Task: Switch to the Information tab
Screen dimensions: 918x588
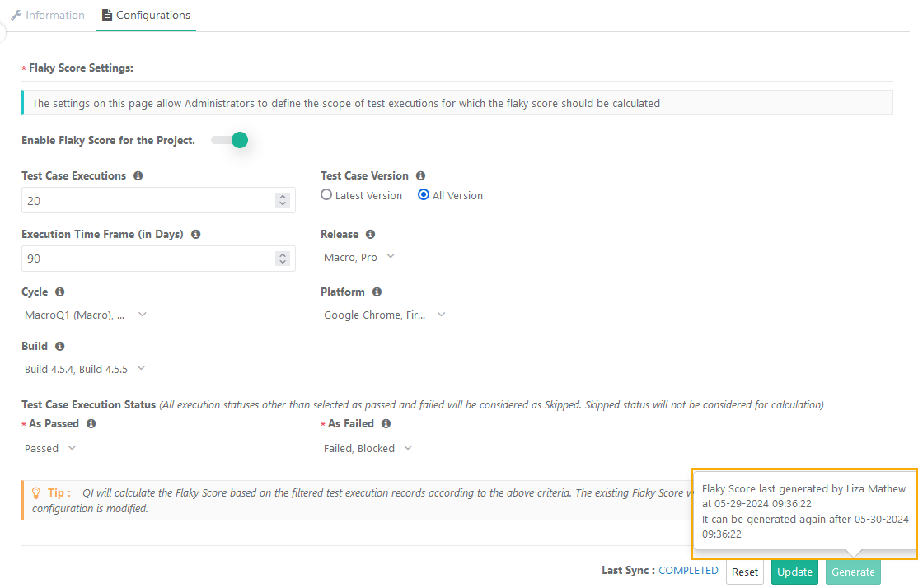Action: 48,16
